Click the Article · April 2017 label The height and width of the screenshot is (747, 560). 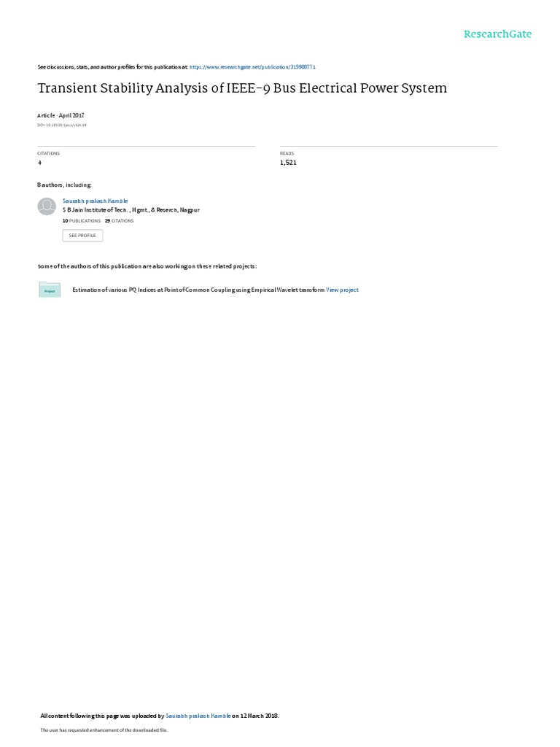(61, 115)
